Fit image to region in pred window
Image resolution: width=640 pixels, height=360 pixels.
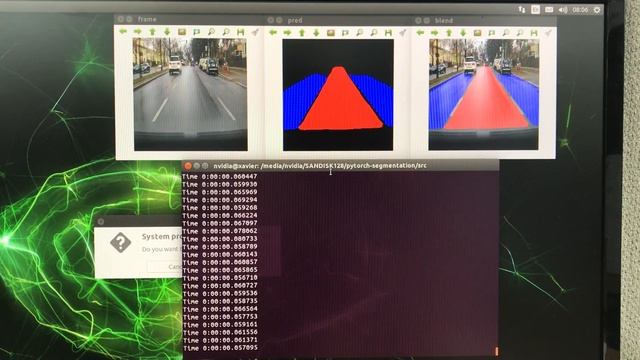345,32
